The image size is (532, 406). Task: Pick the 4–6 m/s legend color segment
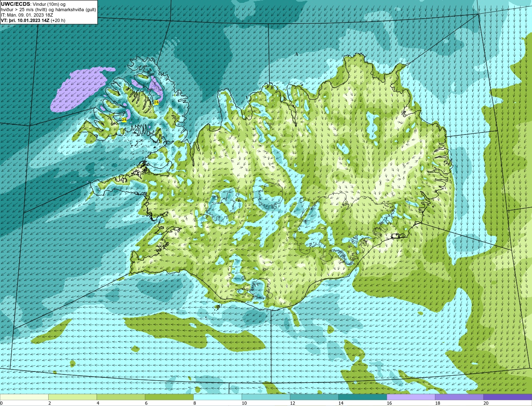pos(121,397)
